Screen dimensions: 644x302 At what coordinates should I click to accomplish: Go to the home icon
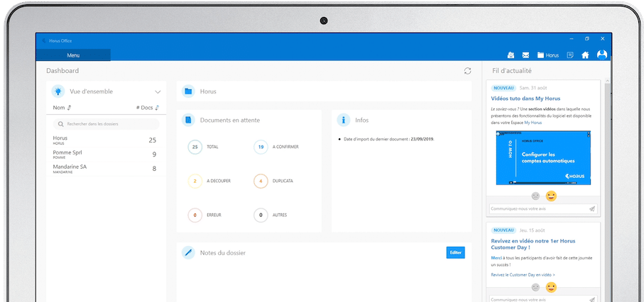coord(585,55)
